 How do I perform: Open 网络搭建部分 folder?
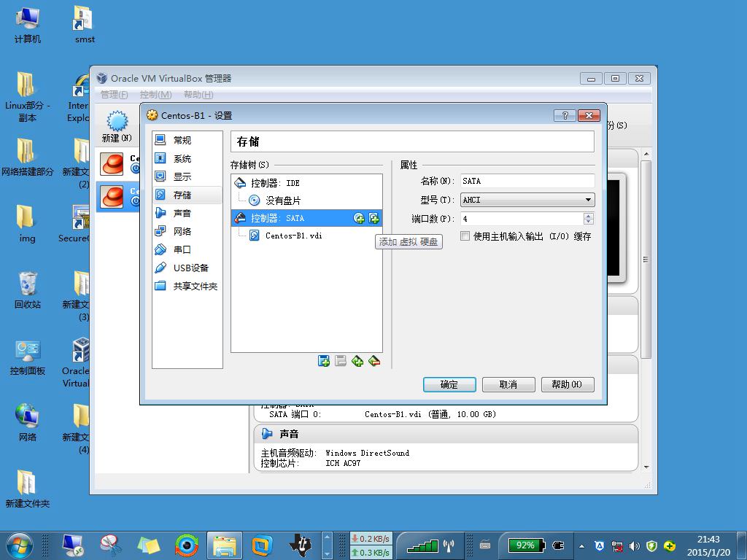pyautogui.click(x=27, y=157)
